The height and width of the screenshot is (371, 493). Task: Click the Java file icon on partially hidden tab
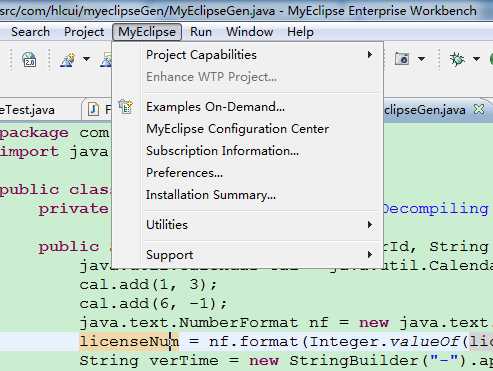(93, 109)
